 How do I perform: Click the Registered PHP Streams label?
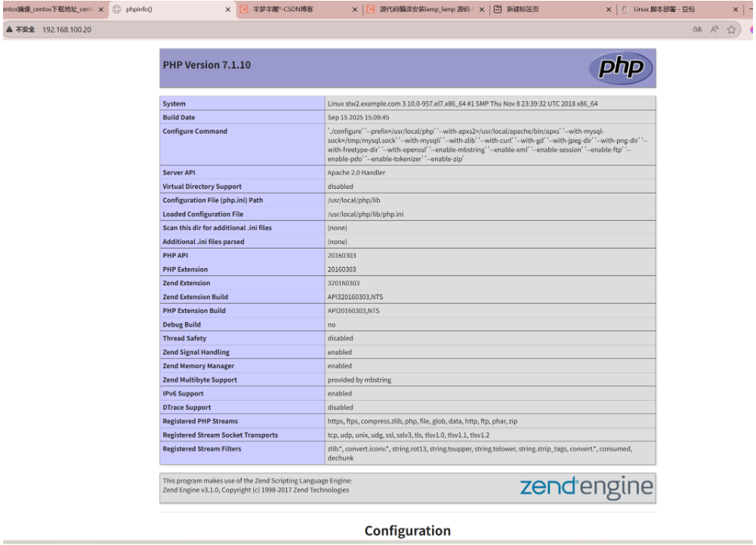tap(200, 421)
